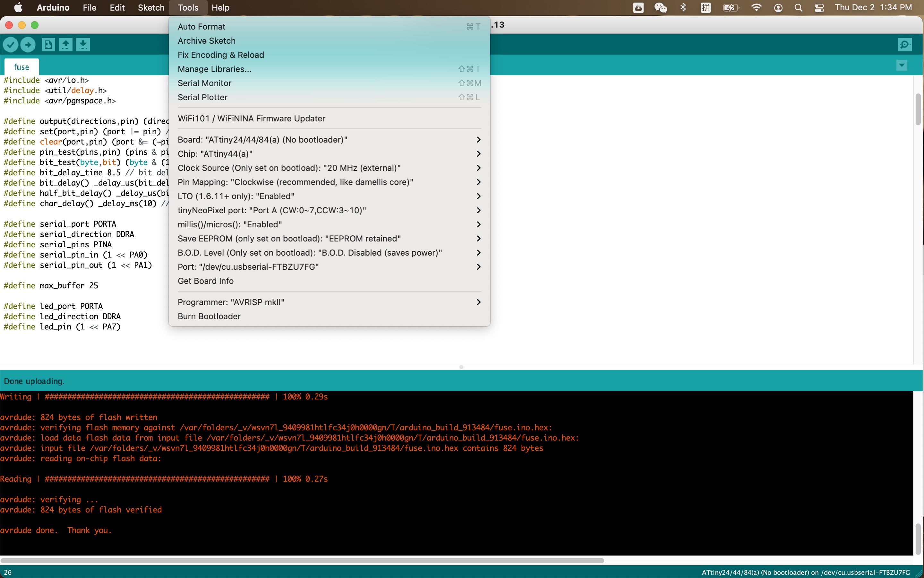This screenshot has width=924, height=578.
Task: Expand B.O.D. Level Disabled submenu
Action: pos(329,253)
